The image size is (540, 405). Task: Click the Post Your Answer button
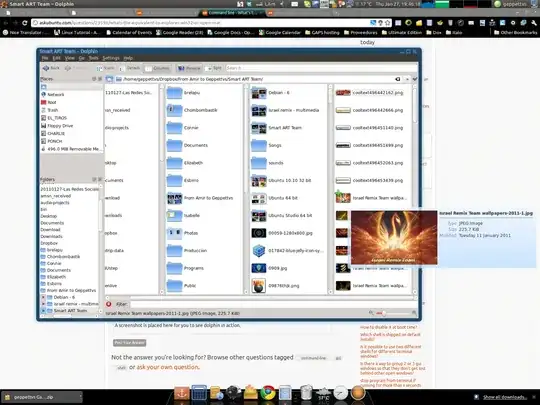point(129,343)
